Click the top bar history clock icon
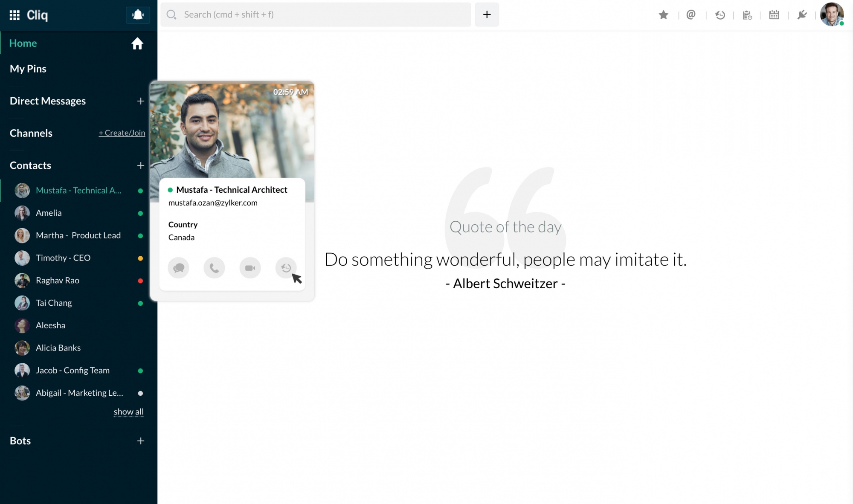 click(x=720, y=15)
